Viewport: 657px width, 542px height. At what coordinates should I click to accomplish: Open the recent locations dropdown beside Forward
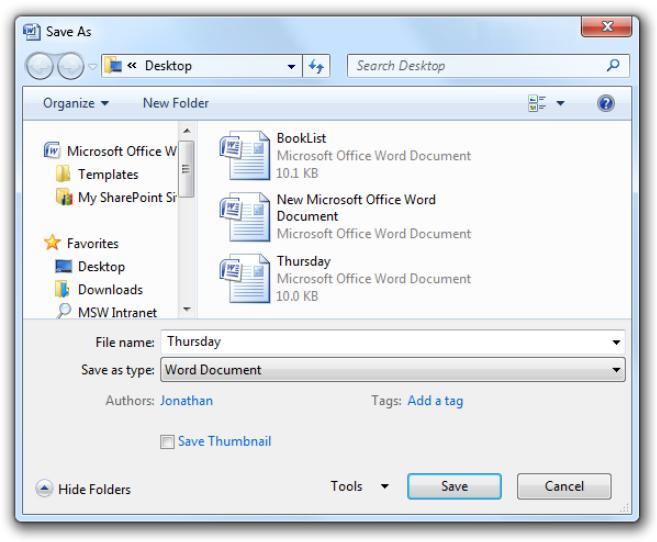[93, 66]
